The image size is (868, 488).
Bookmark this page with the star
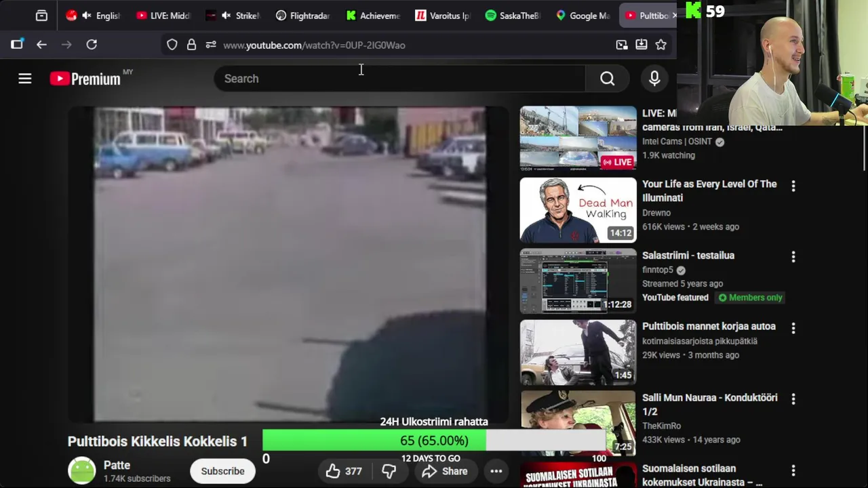(x=661, y=45)
